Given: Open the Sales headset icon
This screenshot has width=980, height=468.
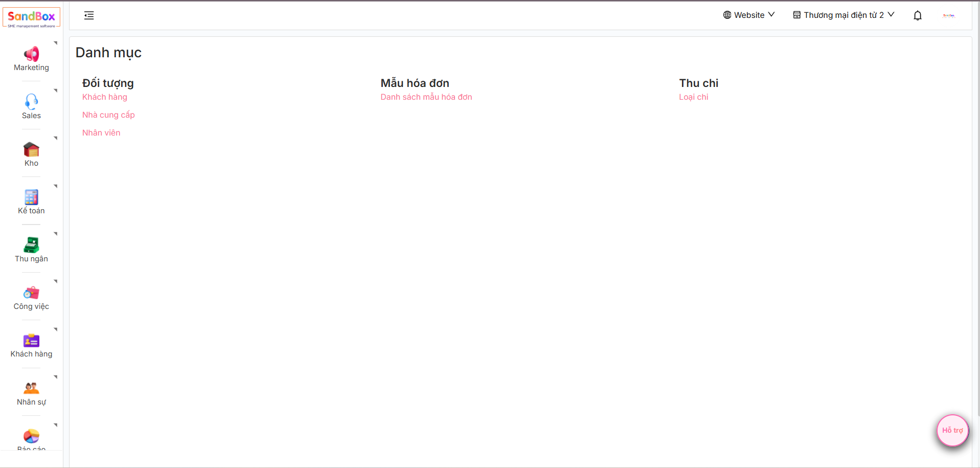Looking at the screenshot, I should [31, 102].
